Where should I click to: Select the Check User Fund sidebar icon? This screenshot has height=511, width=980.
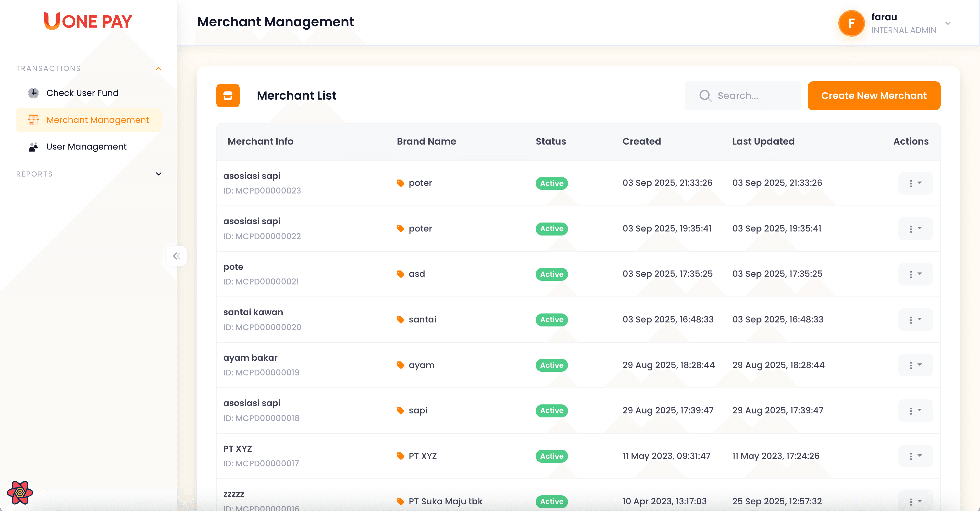(33, 92)
